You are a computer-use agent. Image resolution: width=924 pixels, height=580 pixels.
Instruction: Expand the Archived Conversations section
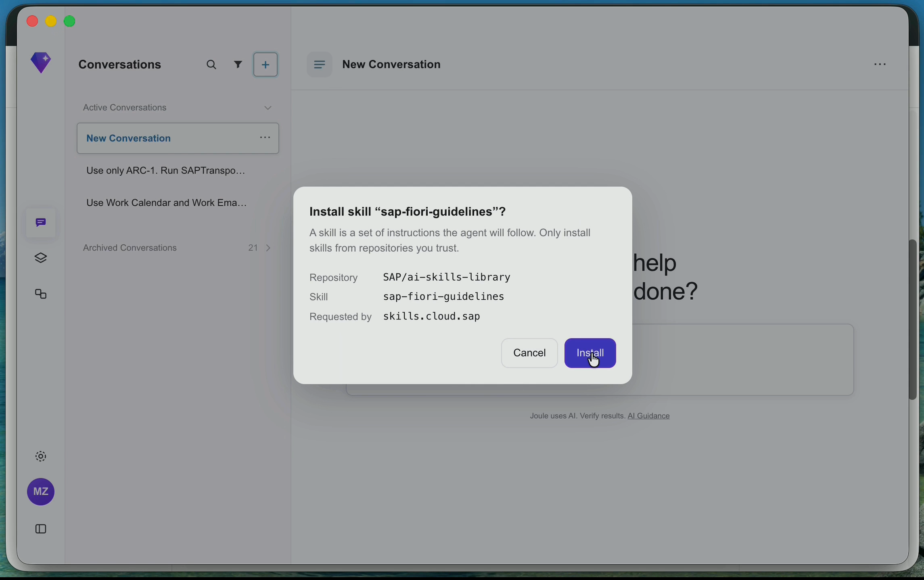pyautogui.click(x=269, y=248)
